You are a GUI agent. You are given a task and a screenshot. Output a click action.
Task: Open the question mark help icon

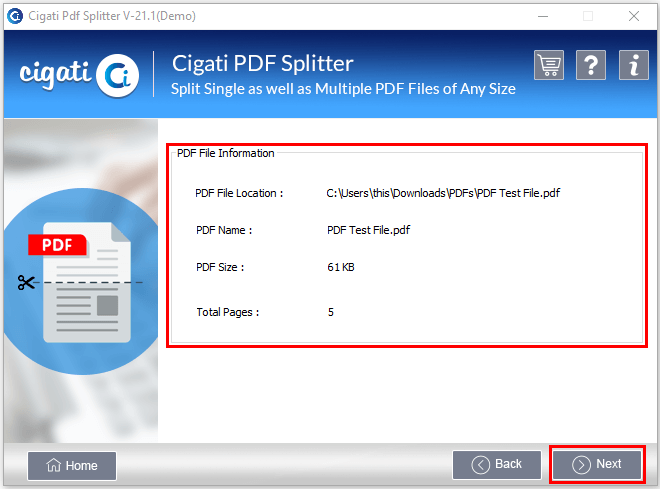(x=591, y=65)
